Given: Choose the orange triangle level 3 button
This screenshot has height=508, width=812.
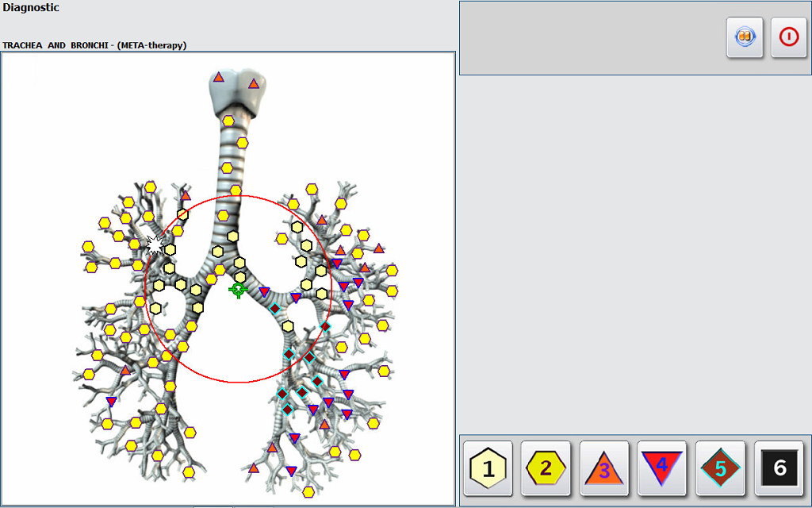Looking at the screenshot, I should (x=604, y=468).
